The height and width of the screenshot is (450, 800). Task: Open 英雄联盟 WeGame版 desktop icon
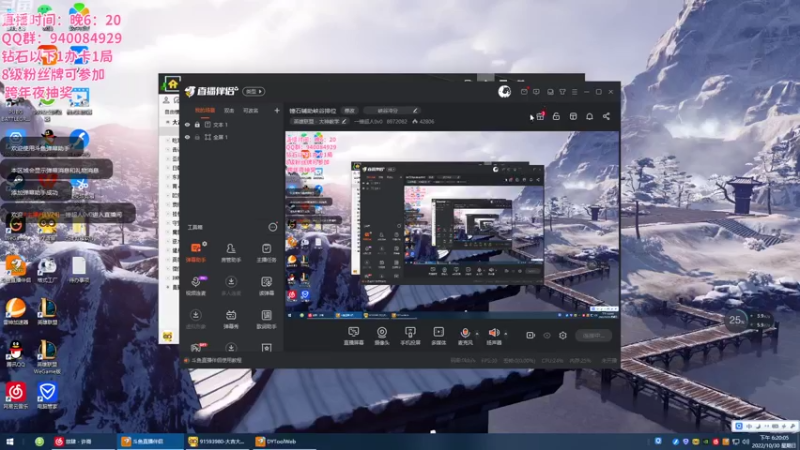click(x=47, y=357)
